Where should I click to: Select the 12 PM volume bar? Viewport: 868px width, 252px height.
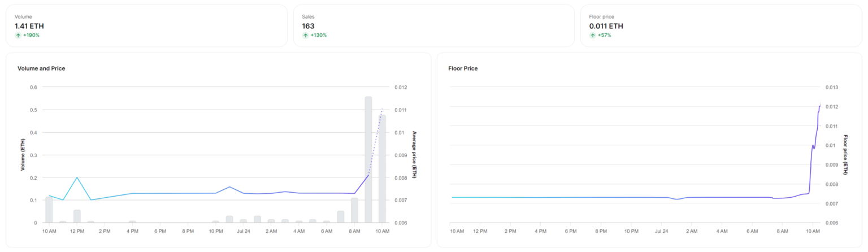pyautogui.click(x=77, y=216)
